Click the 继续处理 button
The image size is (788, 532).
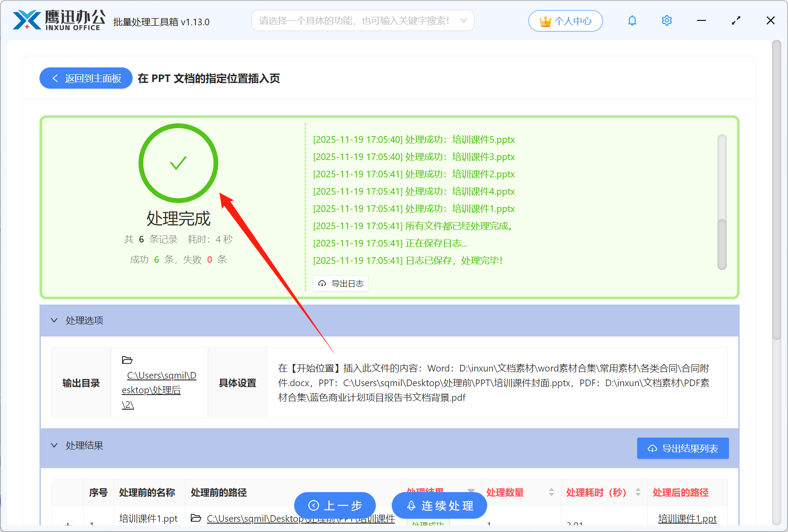pos(439,505)
